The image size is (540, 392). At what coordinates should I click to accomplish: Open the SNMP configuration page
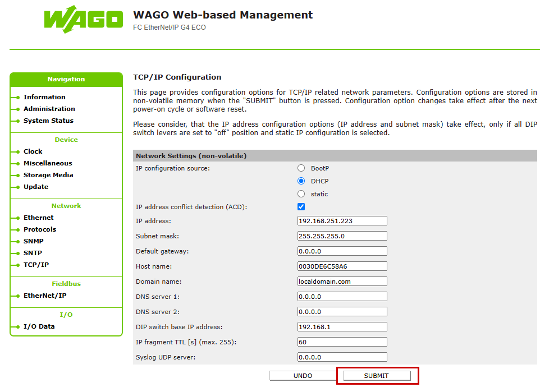pos(33,241)
